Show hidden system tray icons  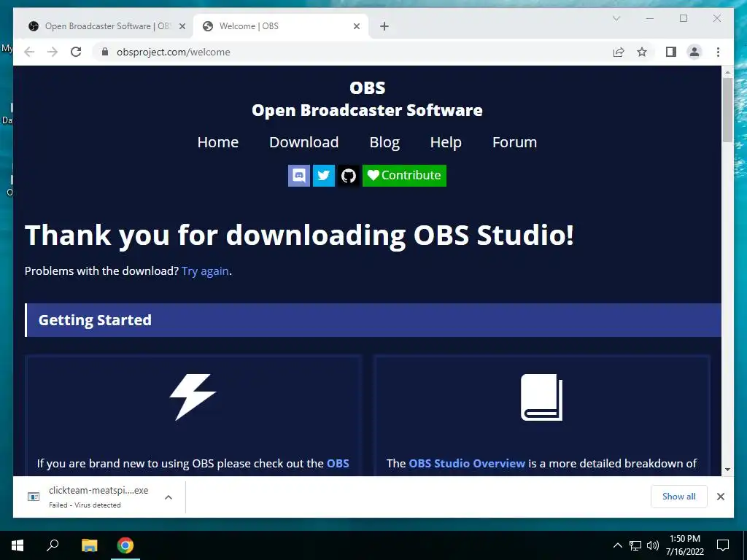point(617,545)
